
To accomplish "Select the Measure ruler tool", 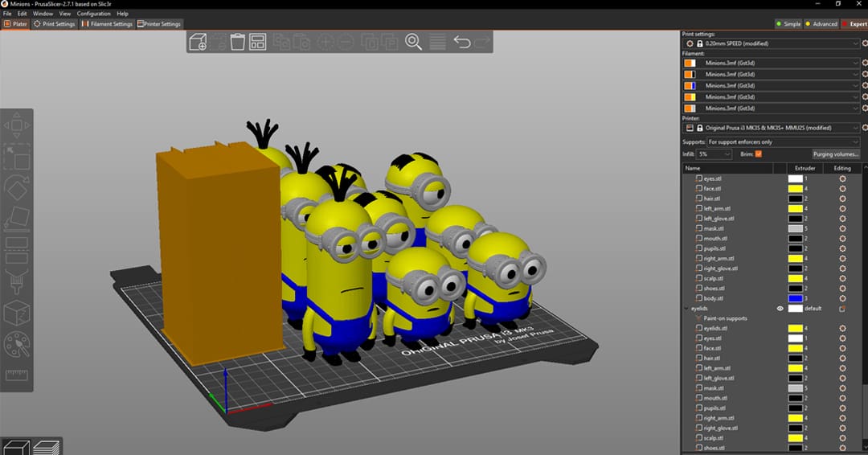I will (17, 375).
